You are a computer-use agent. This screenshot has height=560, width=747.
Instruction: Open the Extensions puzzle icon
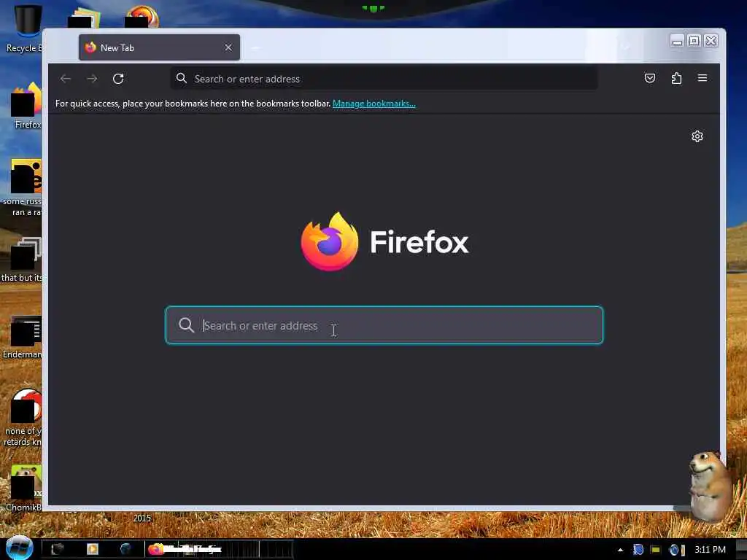coord(676,78)
